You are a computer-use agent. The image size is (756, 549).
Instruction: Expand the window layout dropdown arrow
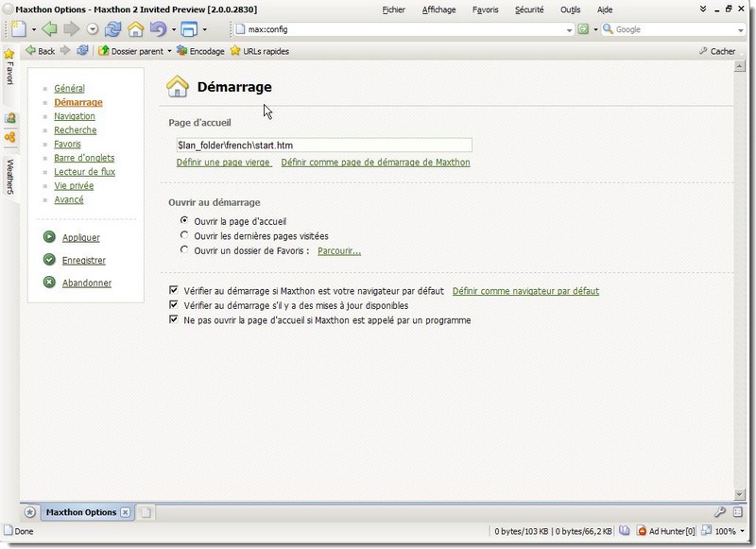pos(205,29)
